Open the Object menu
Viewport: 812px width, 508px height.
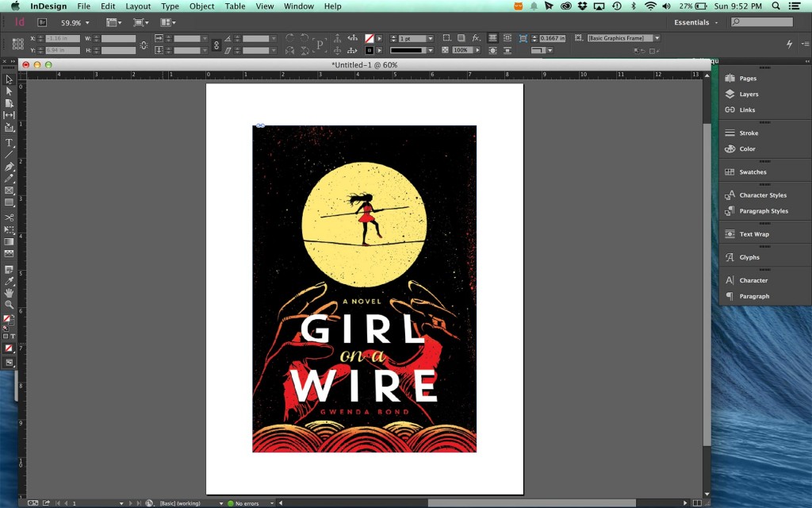click(x=202, y=6)
